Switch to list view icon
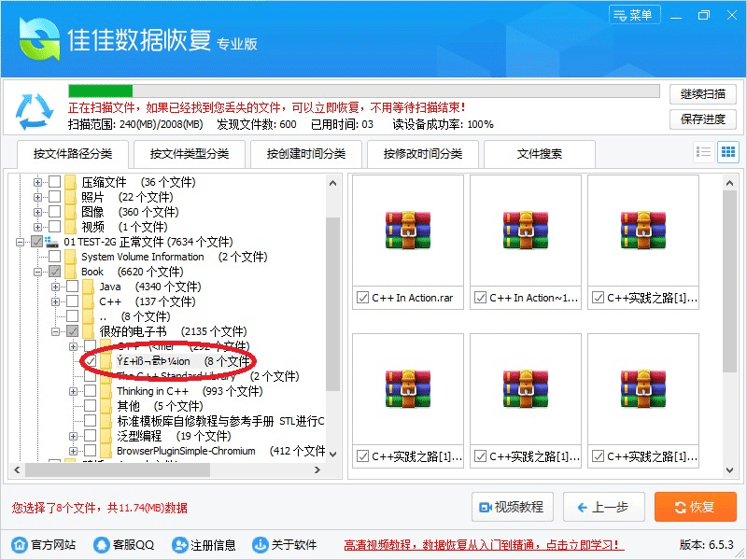 click(704, 152)
